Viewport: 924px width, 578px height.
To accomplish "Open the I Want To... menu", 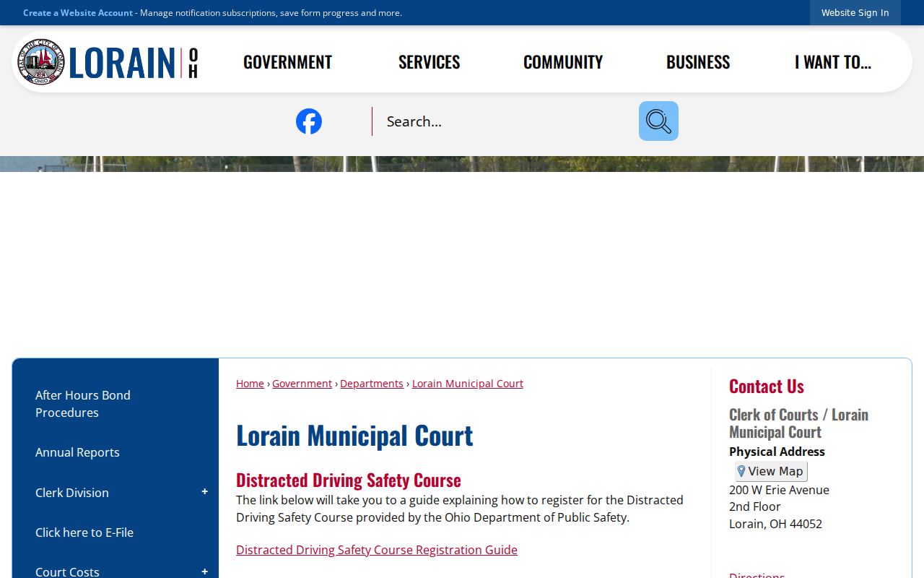I will (x=833, y=62).
